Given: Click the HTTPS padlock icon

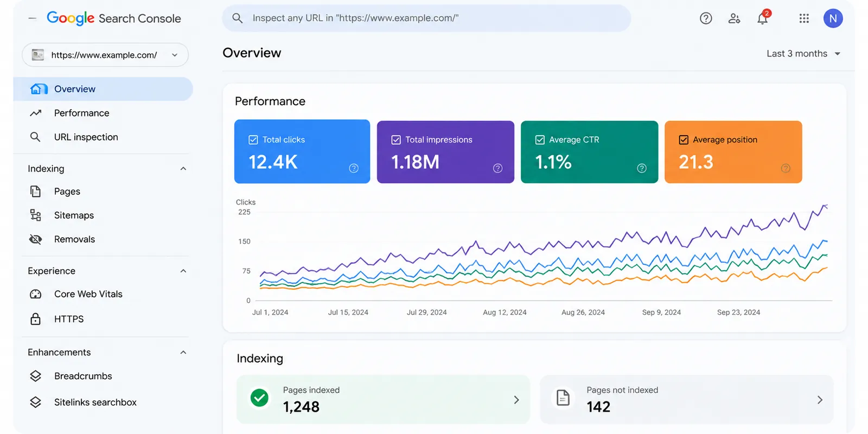Looking at the screenshot, I should point(35,318).
